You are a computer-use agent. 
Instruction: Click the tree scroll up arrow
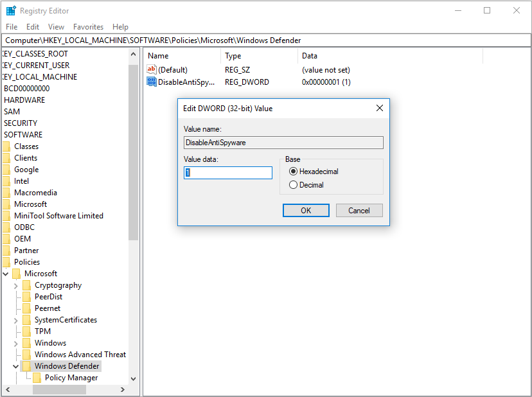tap(134, 54)
